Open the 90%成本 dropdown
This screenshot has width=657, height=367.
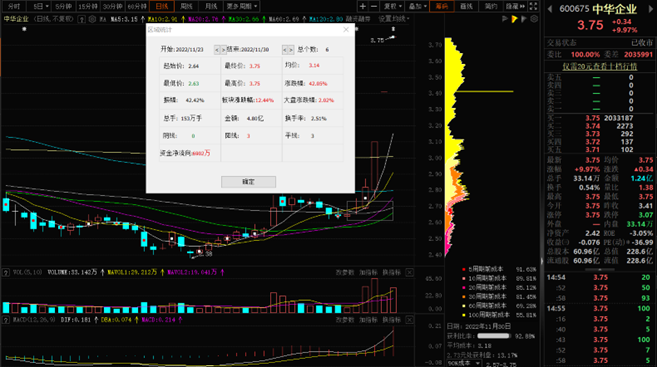tap(464, 363)
